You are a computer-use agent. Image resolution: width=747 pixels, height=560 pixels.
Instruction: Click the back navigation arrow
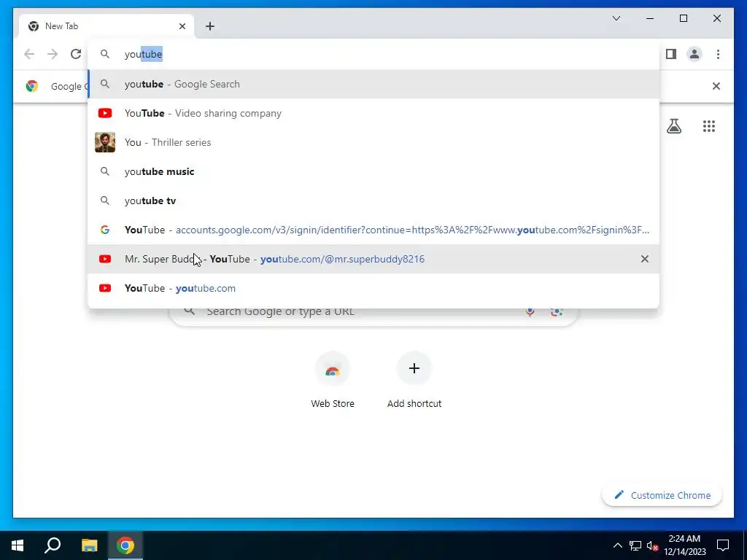29,54
